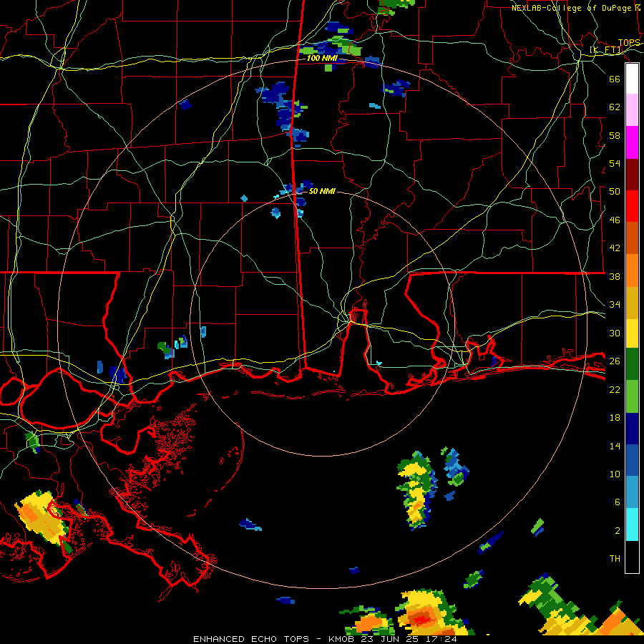The height and width of the screenshot is (644, 644).
Task: Click the "ENHANCED ECHO TOPS" caption text
Action: pyautogui.click(x=251, y=639)
